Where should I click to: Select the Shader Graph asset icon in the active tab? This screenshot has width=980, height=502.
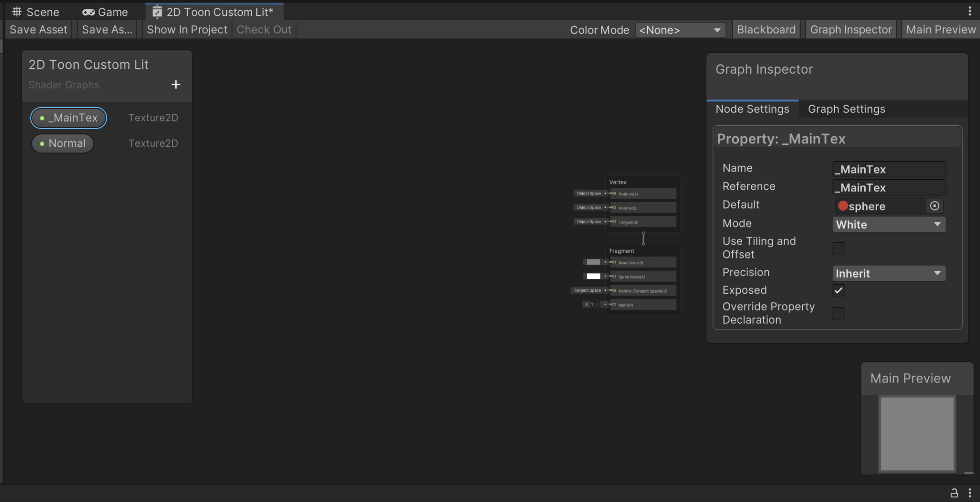(156, 11)
